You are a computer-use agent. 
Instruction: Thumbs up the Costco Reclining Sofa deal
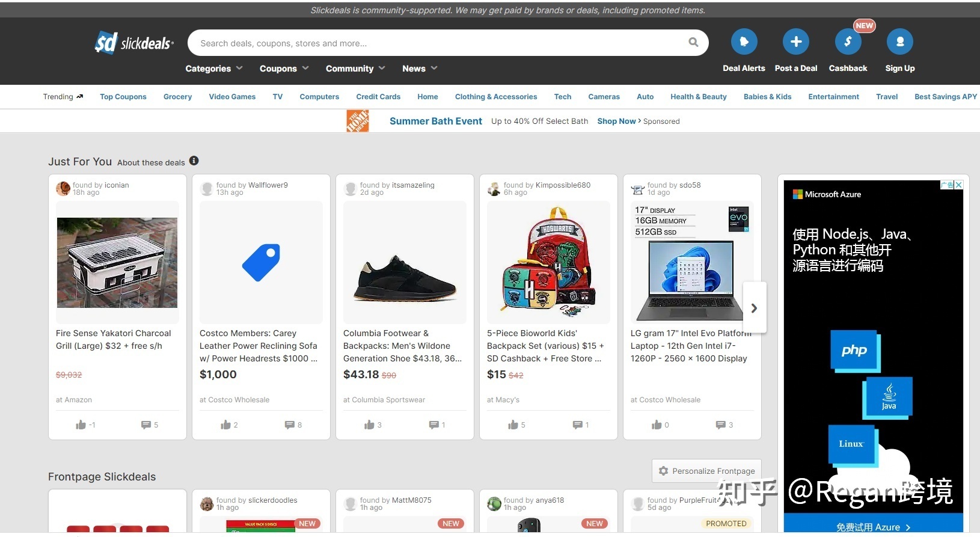pos(225,425)
